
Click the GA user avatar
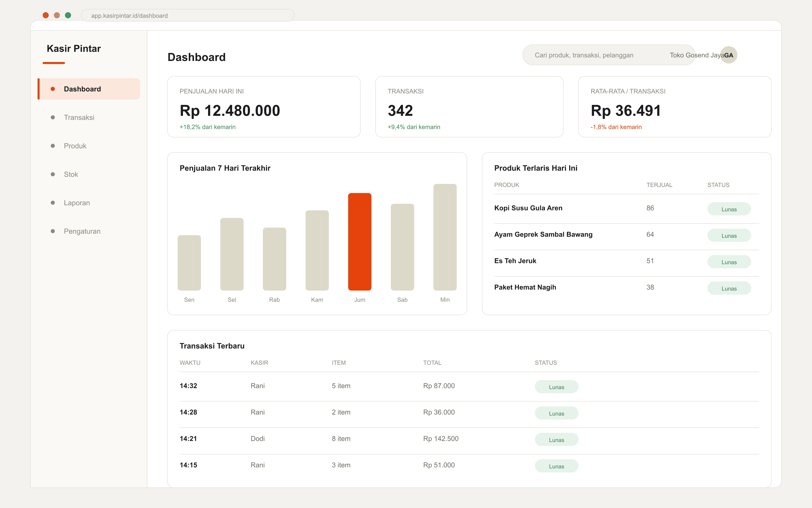[x=729, y=55]
